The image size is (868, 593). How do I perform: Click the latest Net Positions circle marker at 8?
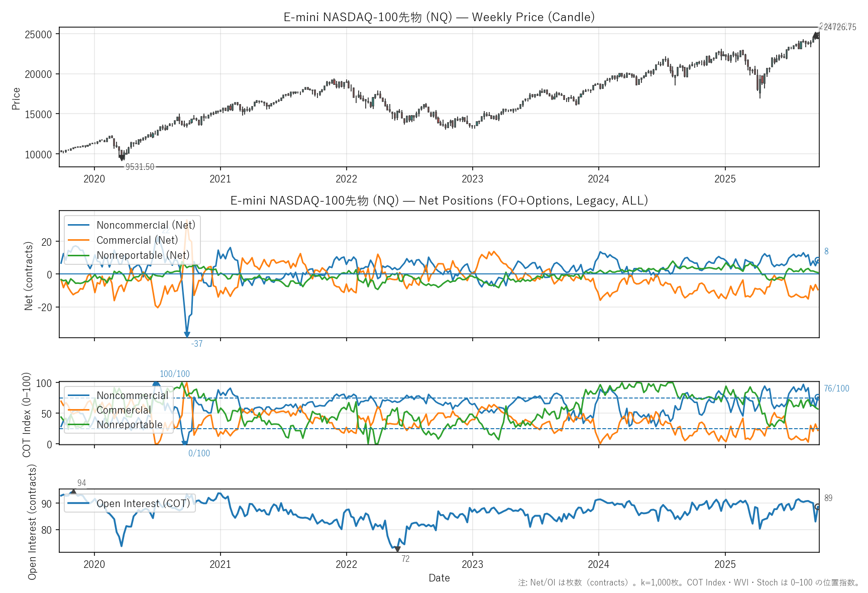[817, 260]
